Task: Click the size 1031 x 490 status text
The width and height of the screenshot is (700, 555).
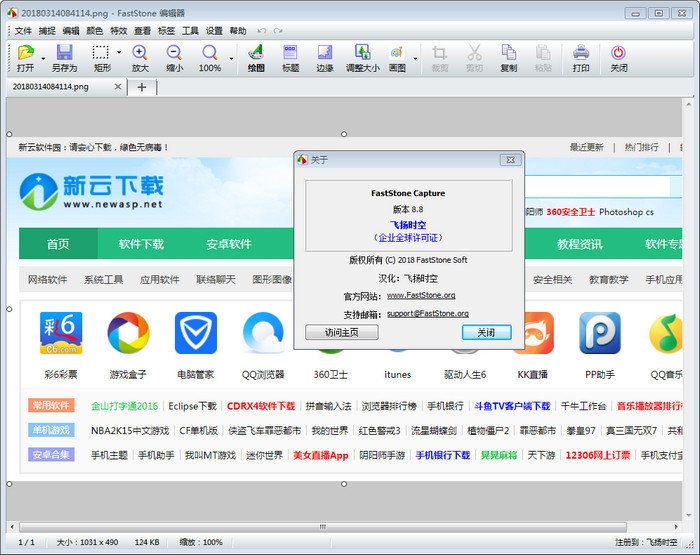Action: (87, 542)
